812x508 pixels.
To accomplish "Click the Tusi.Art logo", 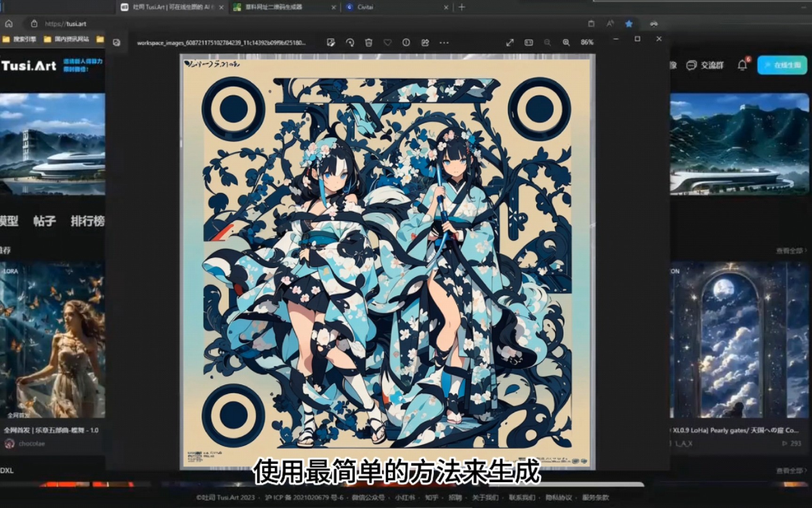I will [29, 65].
